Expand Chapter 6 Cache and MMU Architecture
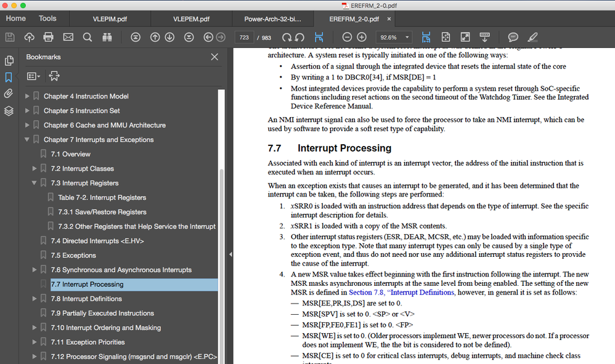This screenshot has height=364, width=615. pos(27,125)
